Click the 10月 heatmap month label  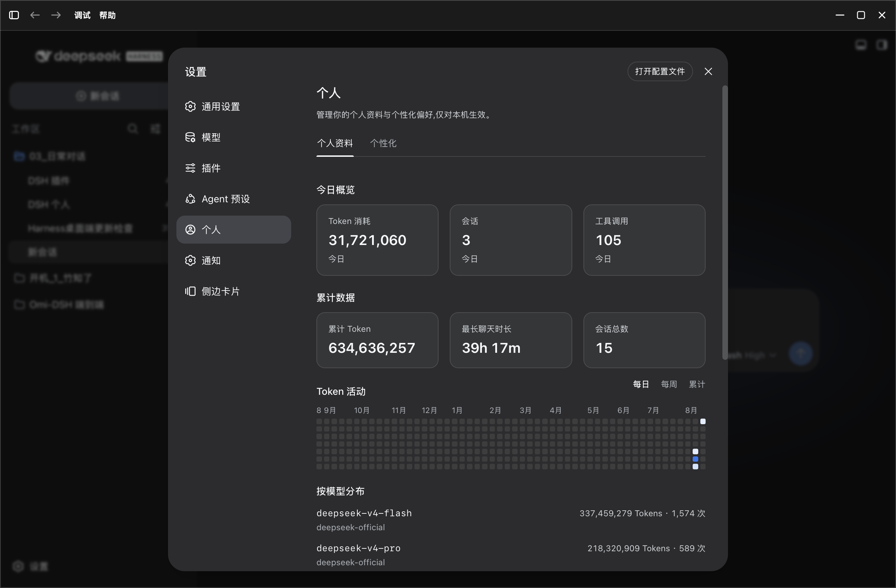click(x=362, y=410)
